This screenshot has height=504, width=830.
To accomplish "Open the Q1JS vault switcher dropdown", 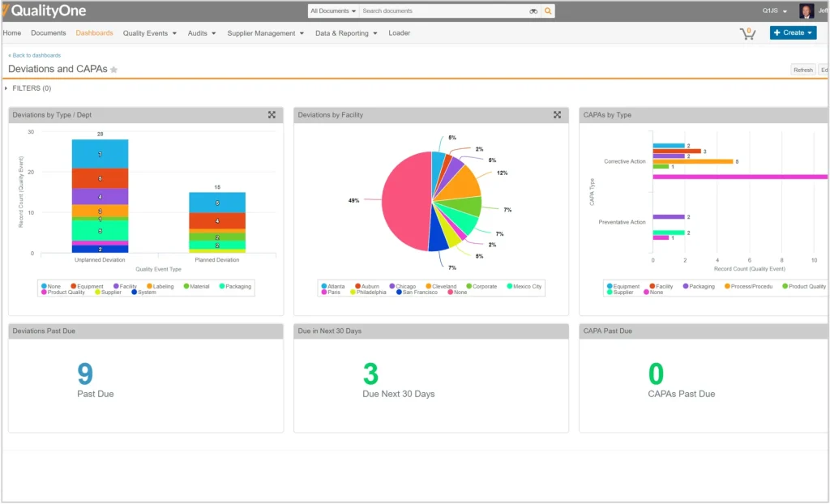I will [772, 11].
